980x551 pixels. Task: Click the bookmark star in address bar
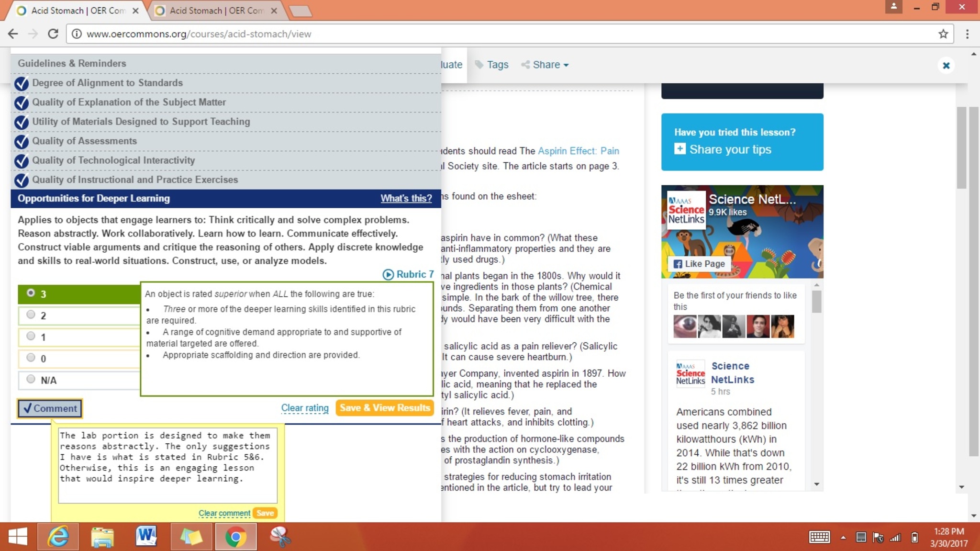[x=943, y=34]
